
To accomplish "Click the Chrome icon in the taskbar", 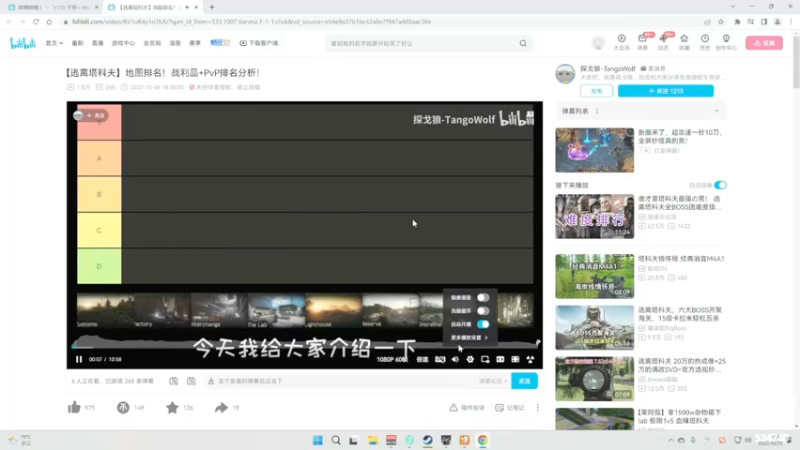I will pos(483,440).
